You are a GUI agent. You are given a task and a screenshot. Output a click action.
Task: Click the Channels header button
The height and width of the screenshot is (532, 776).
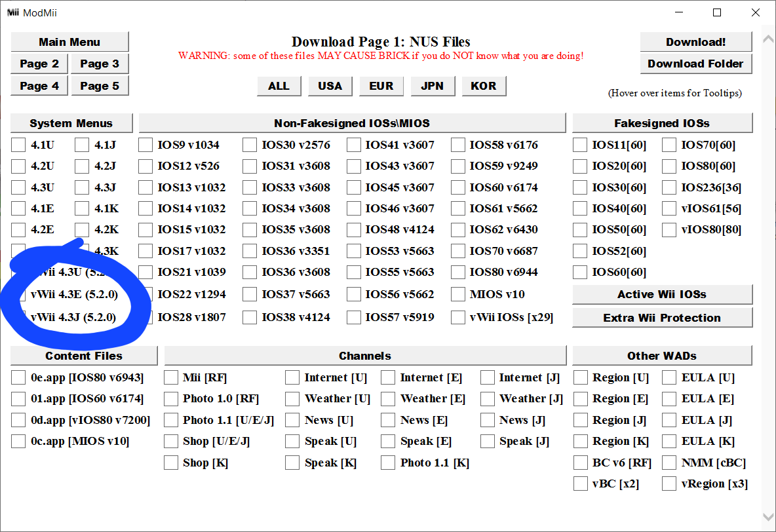tap(365, 356)
